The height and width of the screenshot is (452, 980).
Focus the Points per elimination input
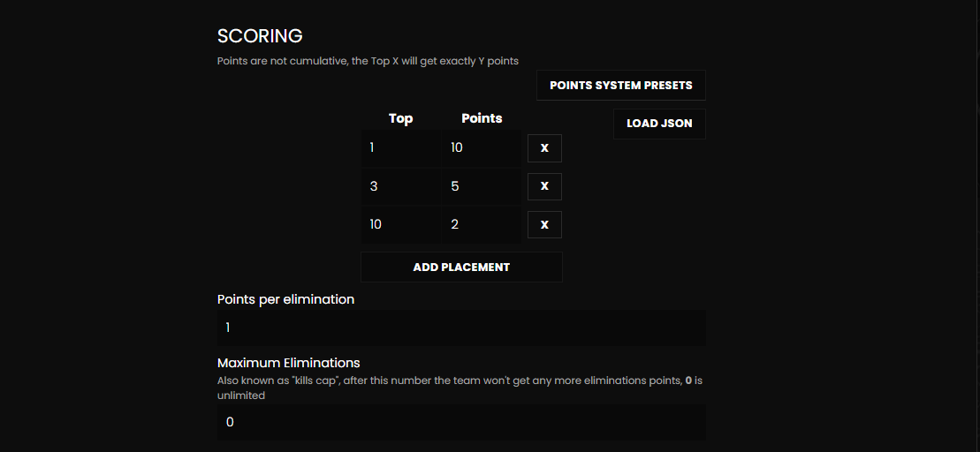[461, 328]
